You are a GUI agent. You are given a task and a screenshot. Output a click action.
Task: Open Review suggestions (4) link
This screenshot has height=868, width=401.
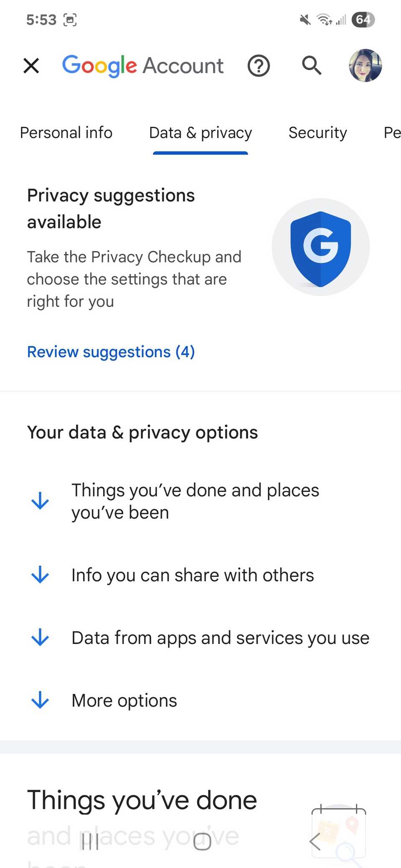[111, 352]
